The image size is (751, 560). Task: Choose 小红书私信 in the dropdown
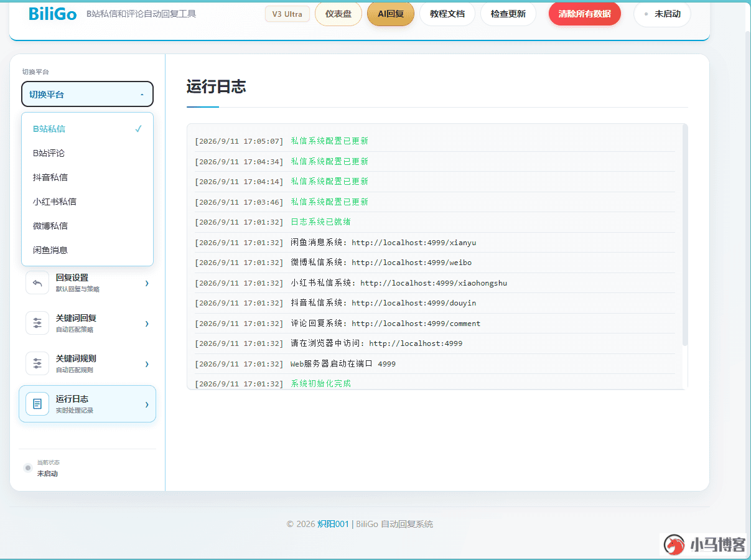(87, 202)
